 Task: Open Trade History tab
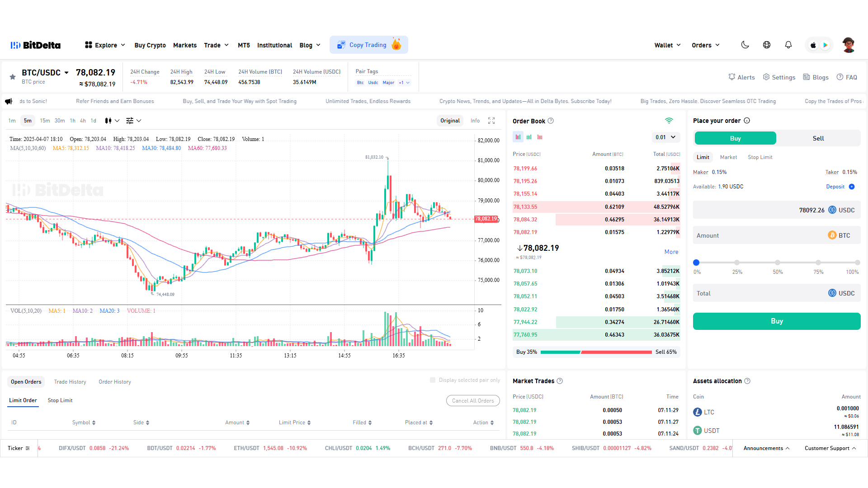70,382
